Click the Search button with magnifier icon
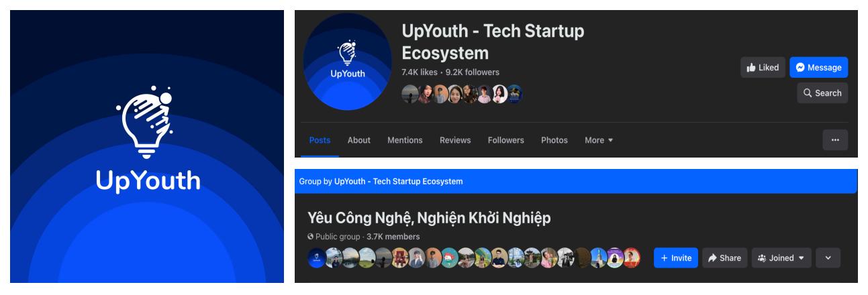Image resolution: width=868 pixels, height=295 pixels. click(822, 93)
